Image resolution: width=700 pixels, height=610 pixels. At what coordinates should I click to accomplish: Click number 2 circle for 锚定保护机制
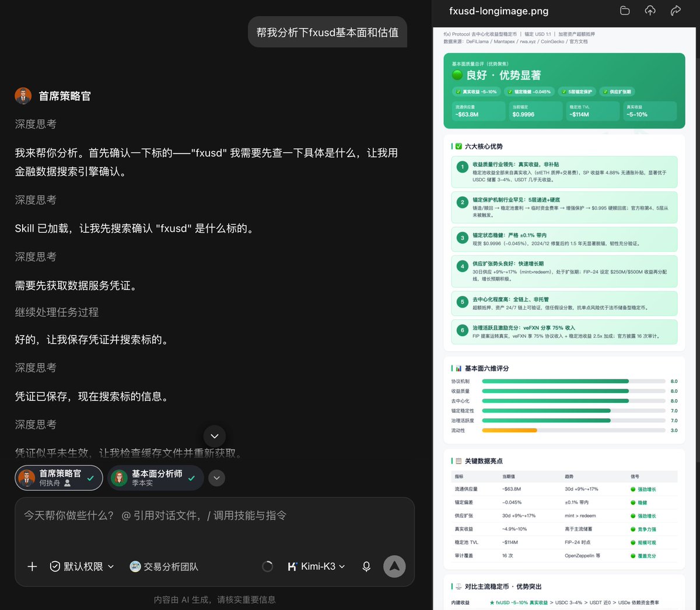click(x=463, y=203)
